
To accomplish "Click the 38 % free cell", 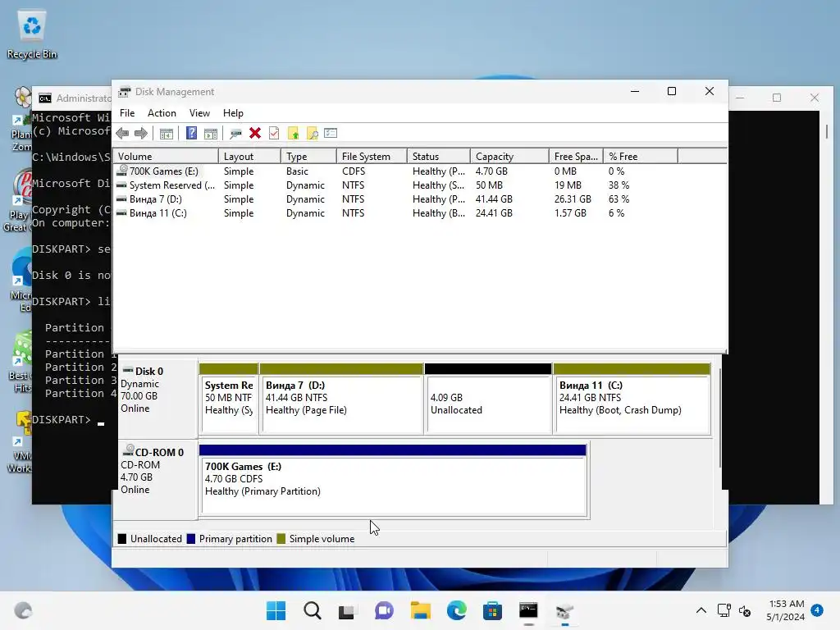I will click(619, 185).
